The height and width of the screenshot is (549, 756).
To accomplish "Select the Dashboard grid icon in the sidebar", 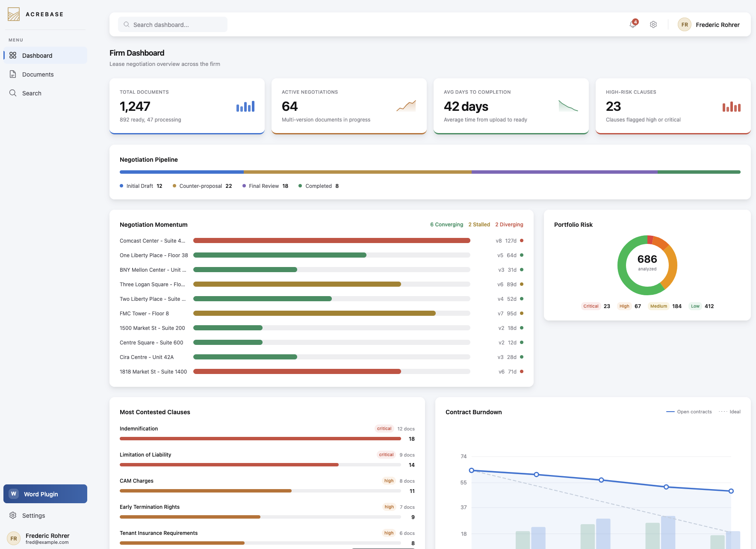I will click(x=12, y=55).
